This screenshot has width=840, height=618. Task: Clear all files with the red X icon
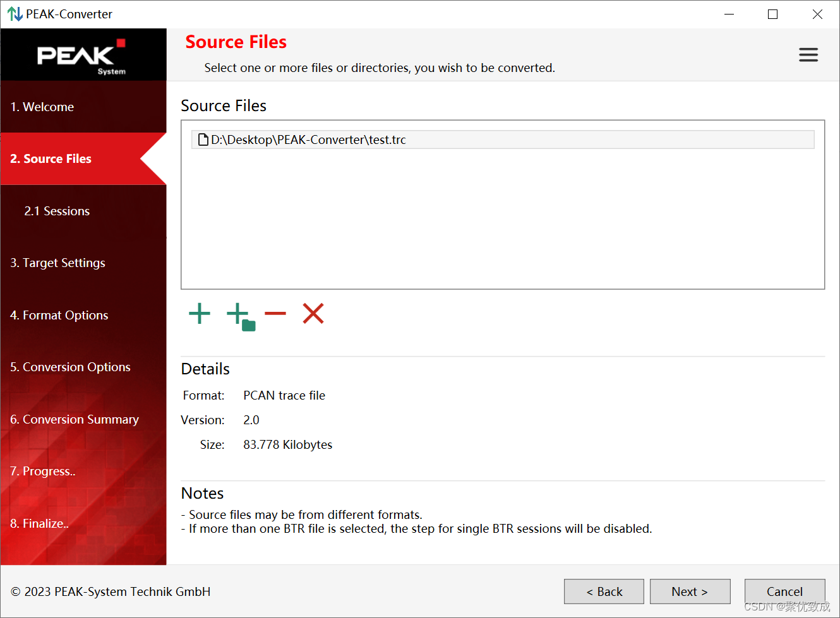313,314
